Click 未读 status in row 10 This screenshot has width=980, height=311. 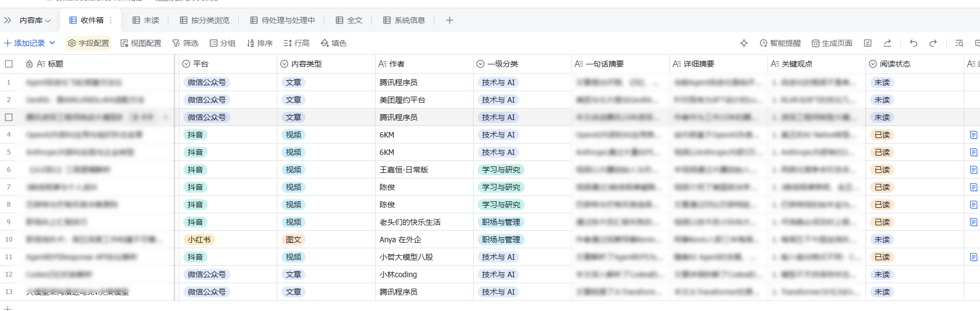click(x=882, y=240)
